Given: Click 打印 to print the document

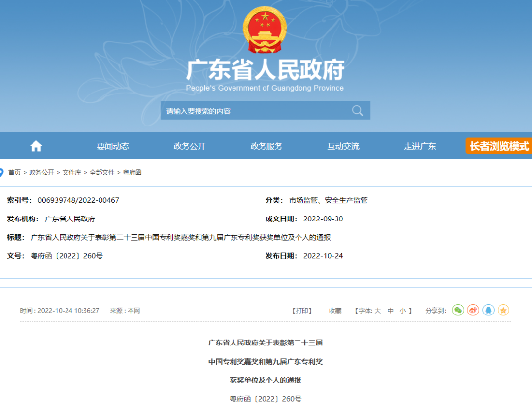Looking at the screenshot, I should click(x=301, y=310).
